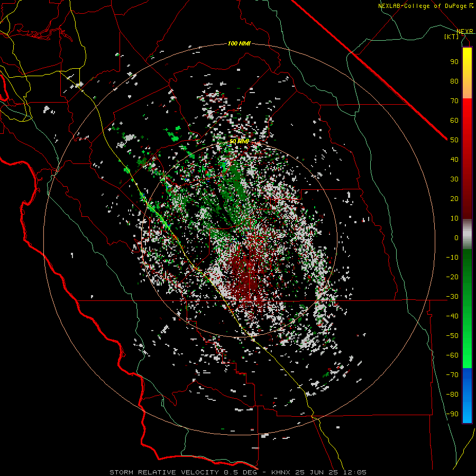
Task: Click the gray zero-velocity segment of color bar
Action: (467, 234)
